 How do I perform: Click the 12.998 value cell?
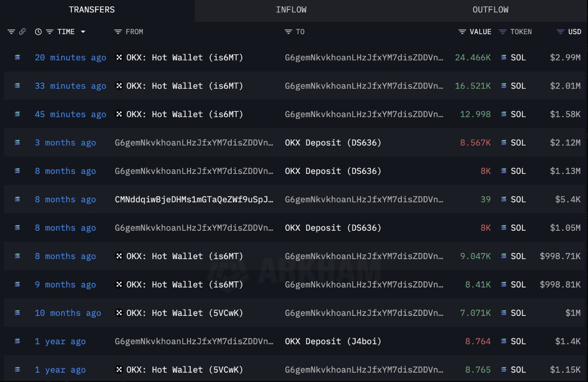pyautogui.click(x=475, y=114)
